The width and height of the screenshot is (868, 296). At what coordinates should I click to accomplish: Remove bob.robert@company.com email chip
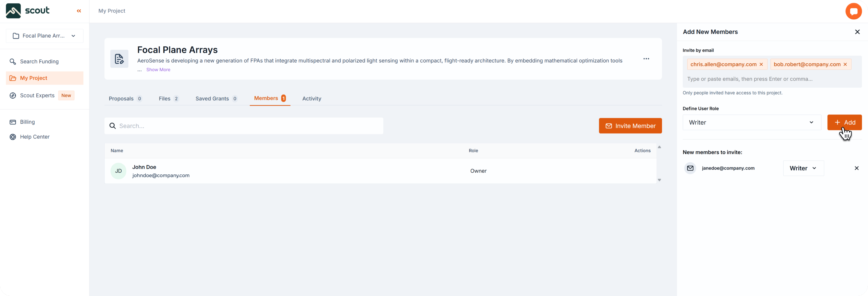(x=845, y=64)
